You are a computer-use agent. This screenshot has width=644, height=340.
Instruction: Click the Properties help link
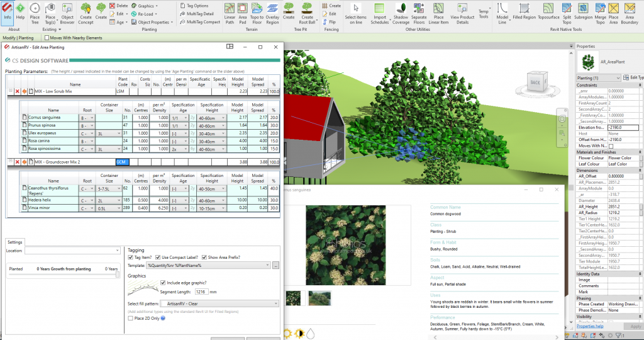(590, 326)
